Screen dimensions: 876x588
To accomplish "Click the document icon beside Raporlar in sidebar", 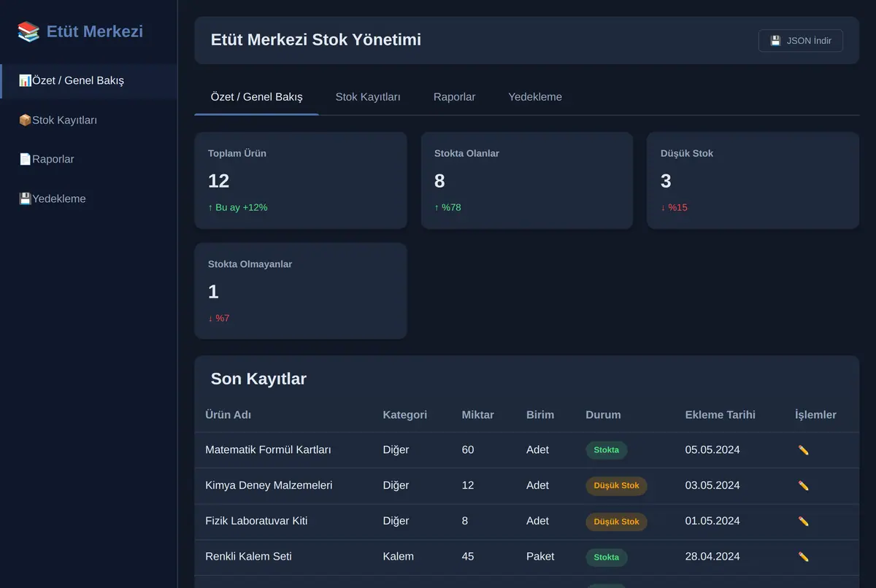I will pyautogui.click(x=25, y=159).
